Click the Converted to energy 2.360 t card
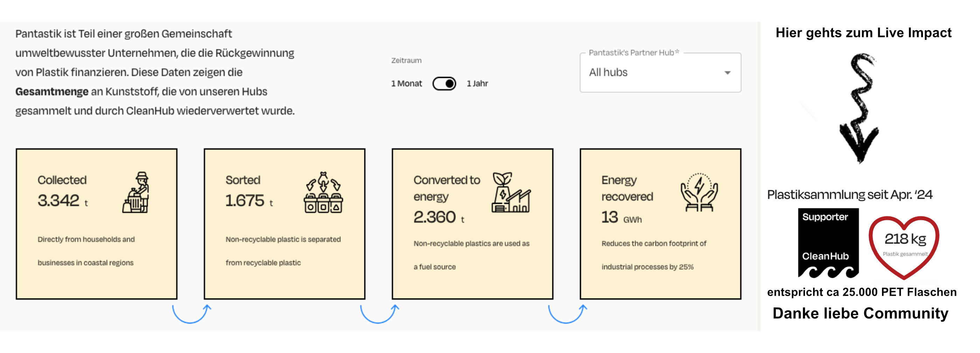The image size is (980, 353). (472, 223)
